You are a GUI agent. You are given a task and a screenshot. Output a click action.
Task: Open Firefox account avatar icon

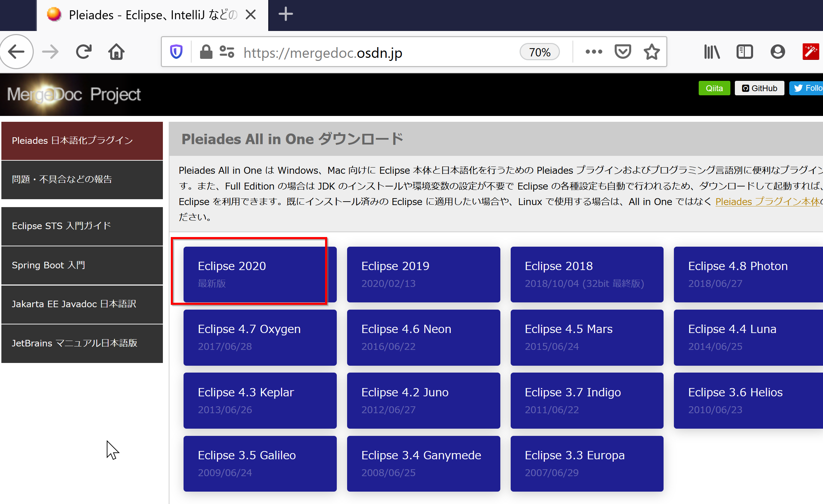[x=778, y=52]
